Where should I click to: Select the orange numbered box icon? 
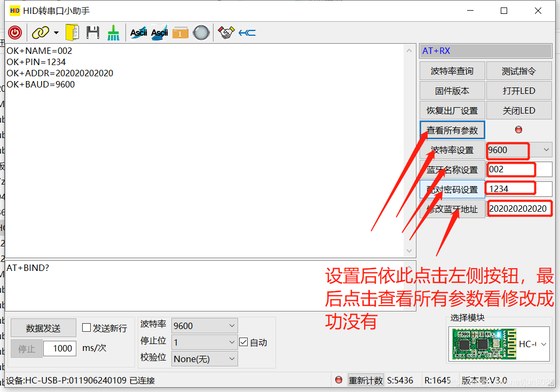180,33
